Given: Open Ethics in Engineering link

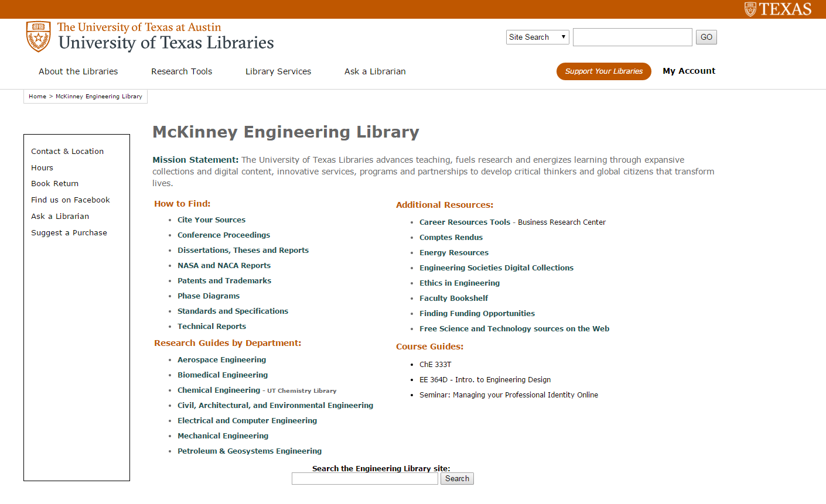Looking at the screenshot, I should coord(459,283).
